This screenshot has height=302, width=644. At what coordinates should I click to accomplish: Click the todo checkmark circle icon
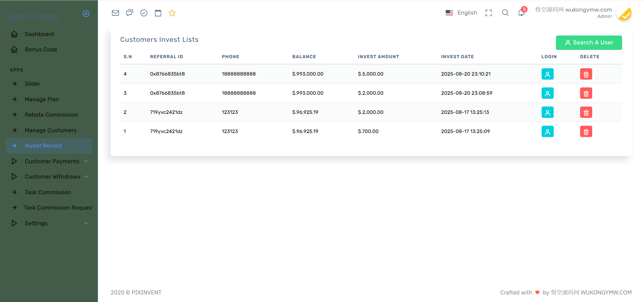(144, 13)
